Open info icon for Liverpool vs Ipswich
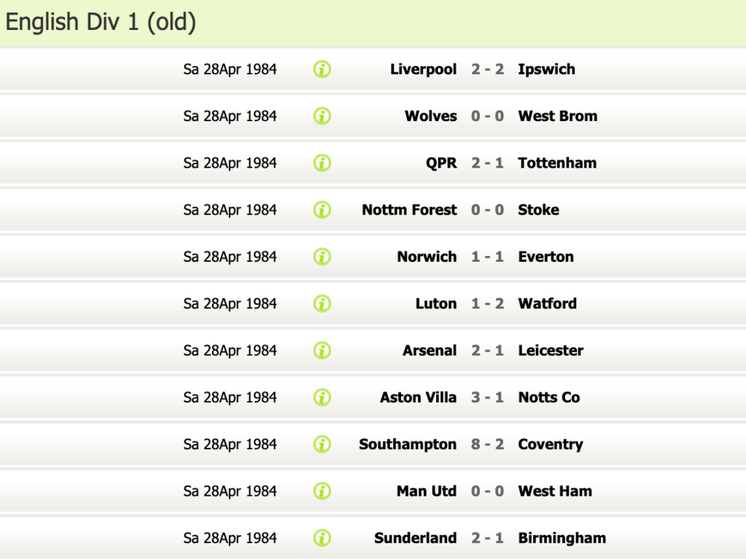The height and width of the screenshot is (560, 746). (x=322, y=69)
